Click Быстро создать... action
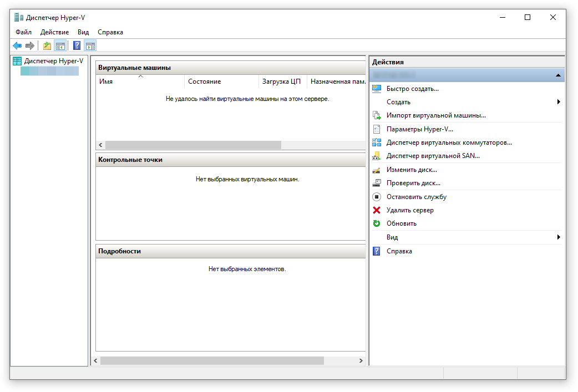Viewport: 578px width, 392px height. point(413,89)
